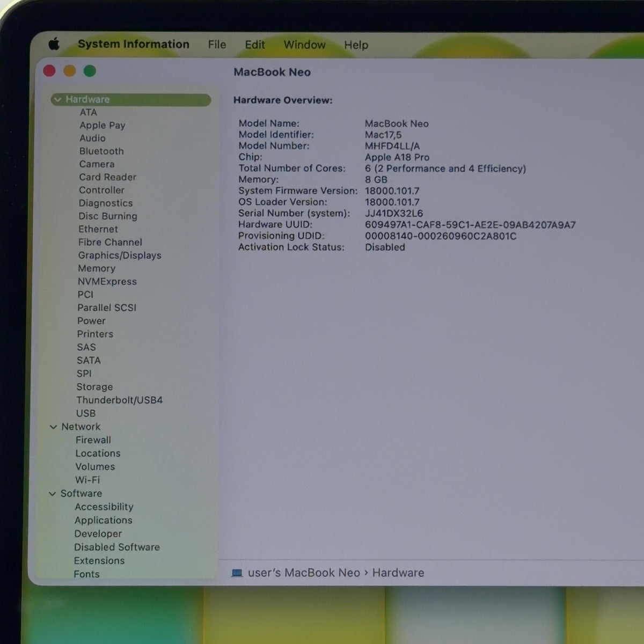
Task: Select Wi-Fi under Network
Action: coord(87,480)
